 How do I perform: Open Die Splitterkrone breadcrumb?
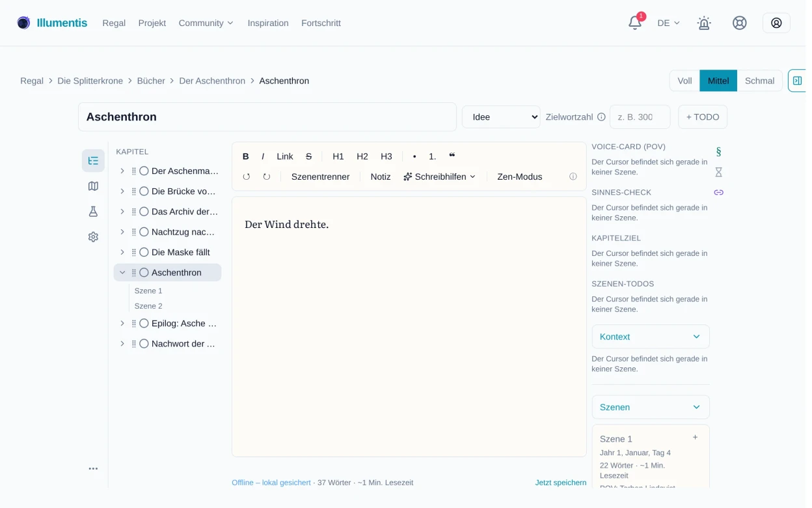(90, 81)
